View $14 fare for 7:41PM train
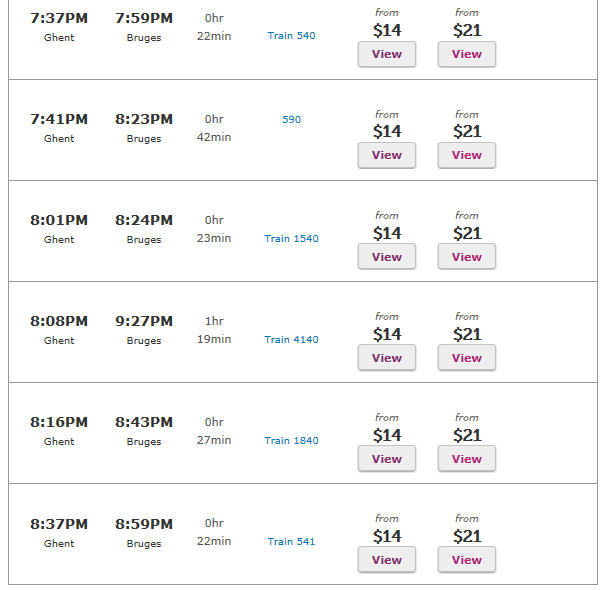This screenshot has height=590, width=603. pos(386,155)
